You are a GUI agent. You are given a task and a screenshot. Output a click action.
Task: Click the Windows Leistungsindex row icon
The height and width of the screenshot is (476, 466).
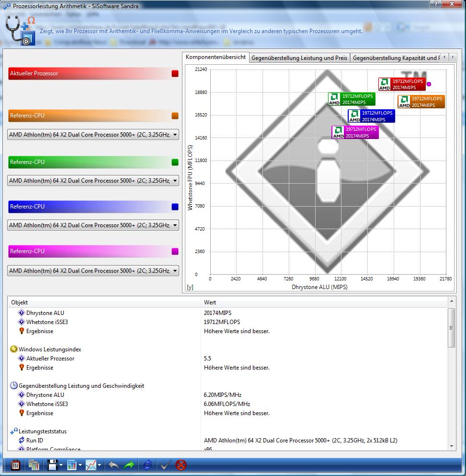click(x=14, y=349)
